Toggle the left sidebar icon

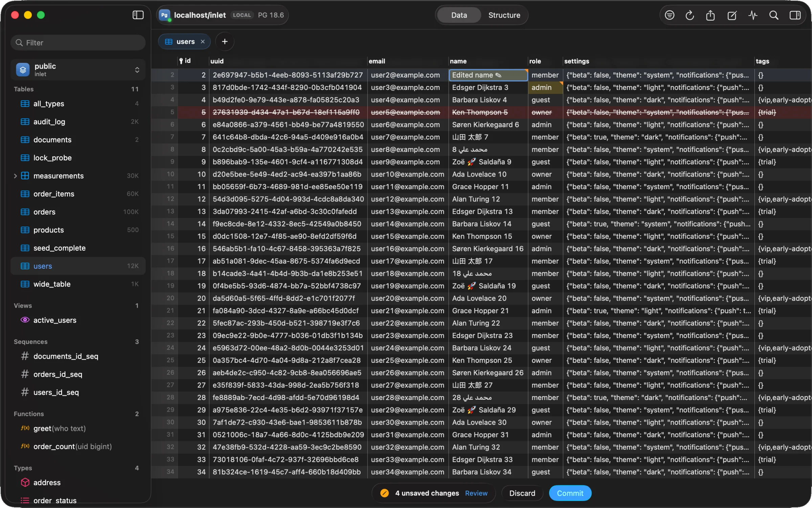click(138, 15)
